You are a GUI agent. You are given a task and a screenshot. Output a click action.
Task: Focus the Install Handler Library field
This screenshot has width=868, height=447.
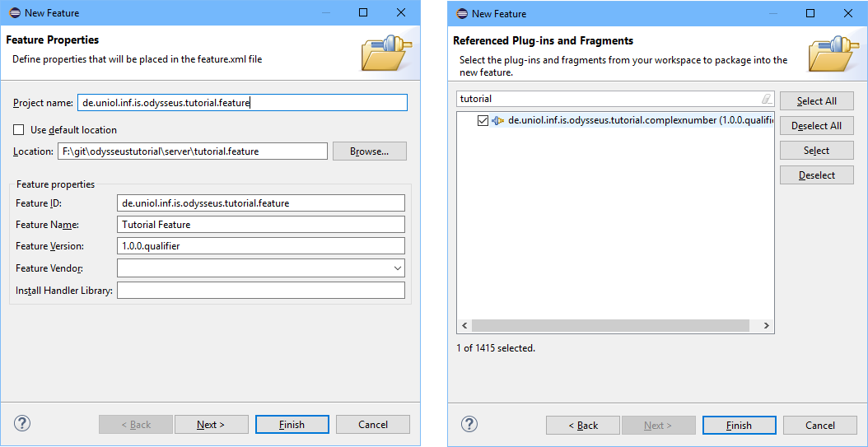point(260,290)
